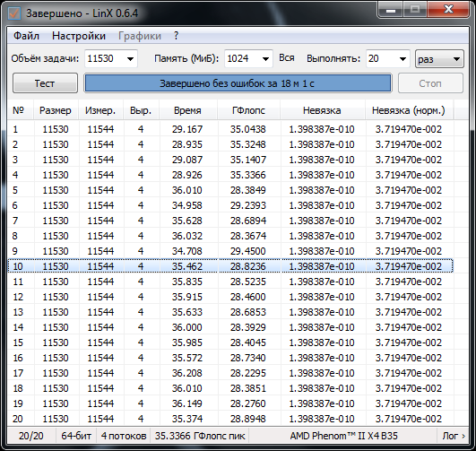Select result row number 20
Image resolution: width=476 pixels, height=451 pixels.
(230, 419)
